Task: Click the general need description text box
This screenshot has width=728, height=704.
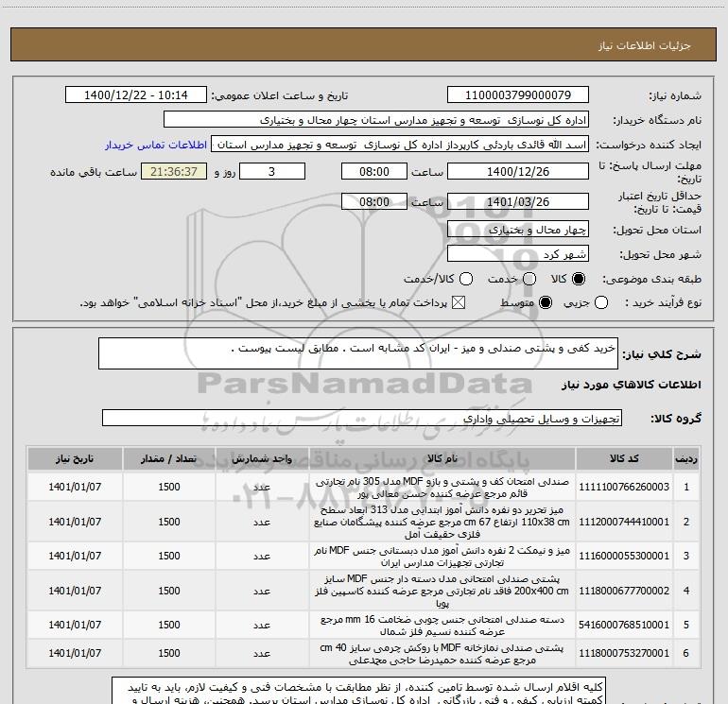Action: [358, 353]
